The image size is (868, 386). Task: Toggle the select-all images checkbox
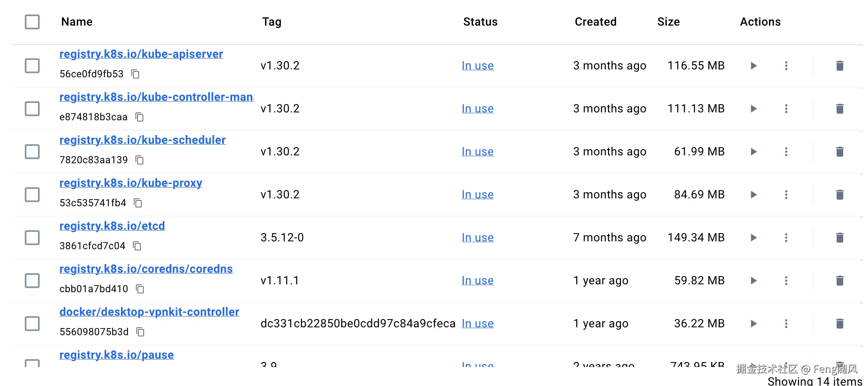[32, 22]
